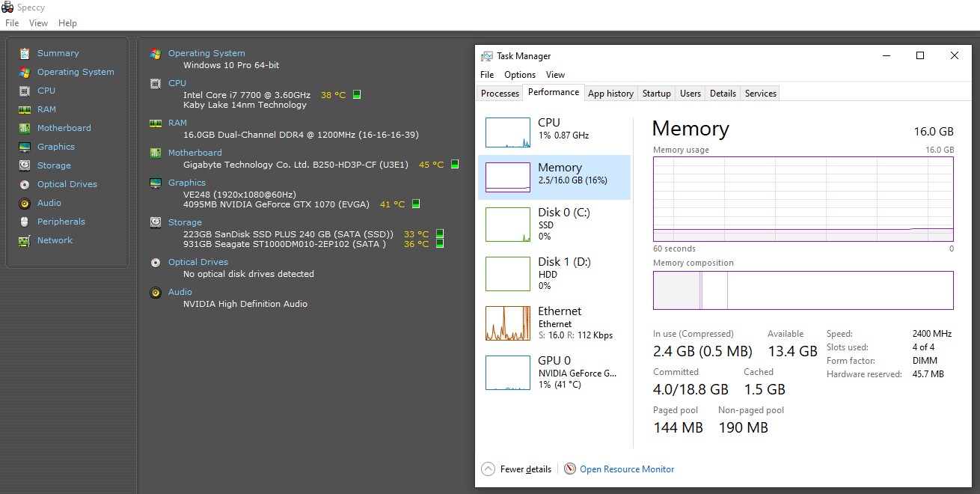Image resolution: width=980 pixels, height=494 pixels.
Task: Click the board icon beside Motherboard summary heading
Action: pyautogui.click(x=156, y=153)
